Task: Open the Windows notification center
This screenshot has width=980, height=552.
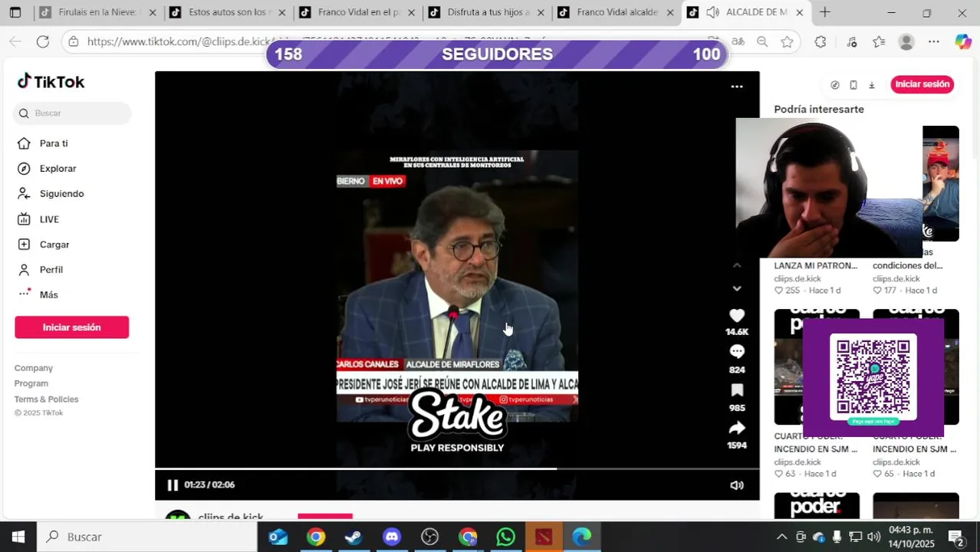Action: click(956, 537)
